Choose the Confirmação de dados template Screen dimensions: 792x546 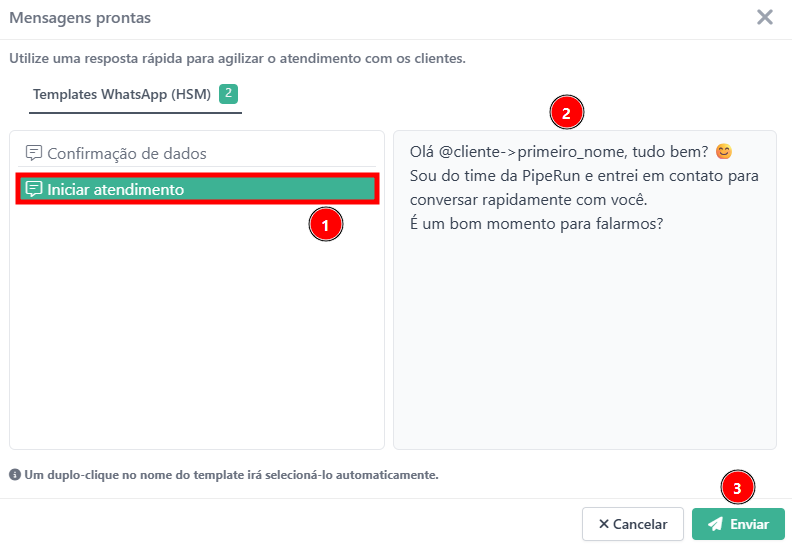point(126,154)
